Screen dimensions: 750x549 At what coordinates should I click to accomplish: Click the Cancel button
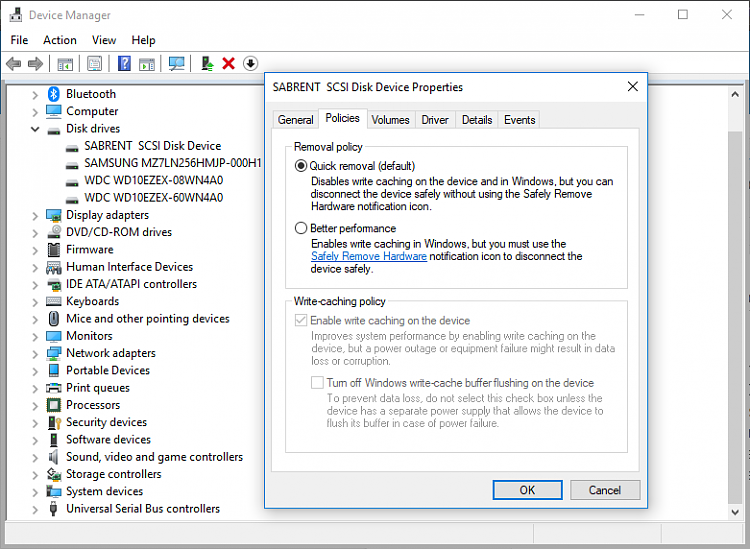click(605, 490)
